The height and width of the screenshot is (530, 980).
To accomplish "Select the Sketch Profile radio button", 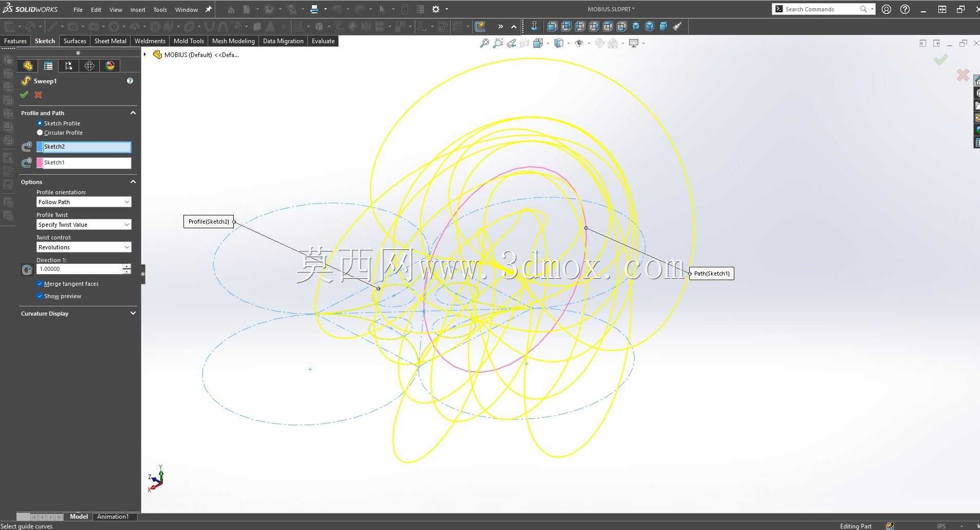I will click(x=40, y=123).
